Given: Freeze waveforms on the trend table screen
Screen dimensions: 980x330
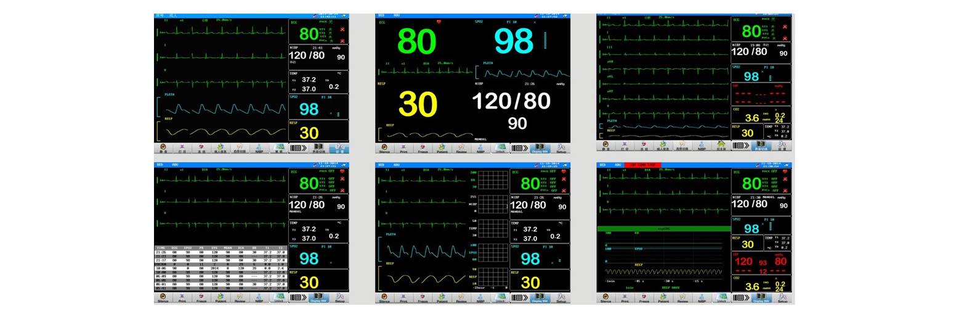Looking at the screenshot, I should click(201, 298).
